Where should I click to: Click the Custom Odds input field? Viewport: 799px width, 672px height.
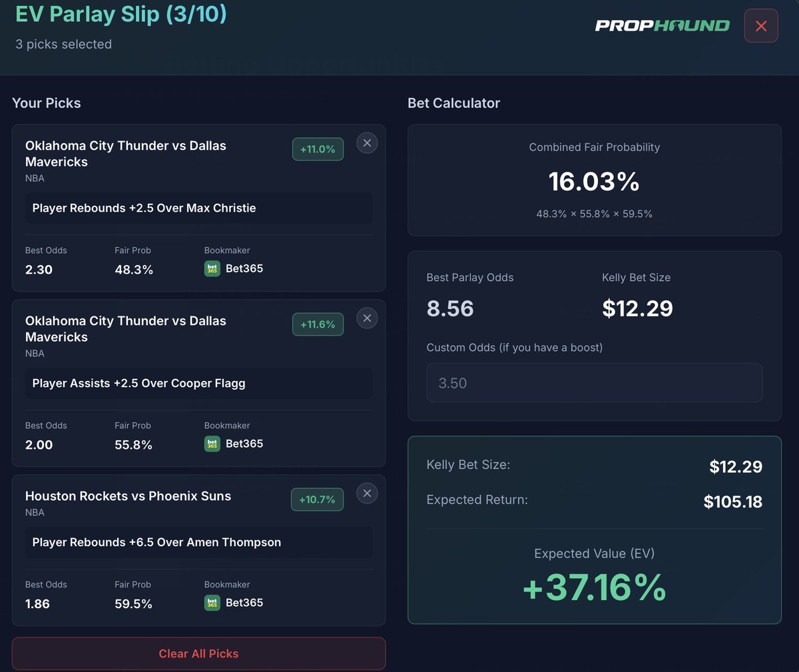(595, 382)
